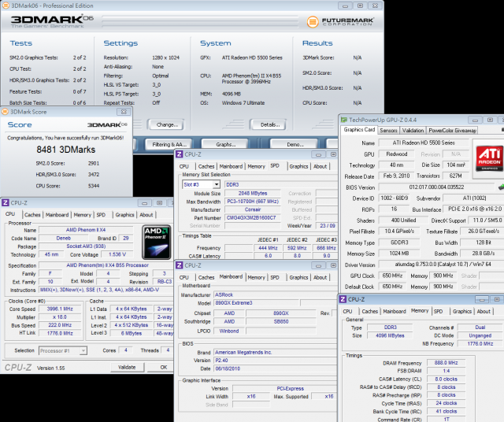504x422 pixels.
Task: Click the GPU-Z BIOS Version field
Action: tap(436, 187)
